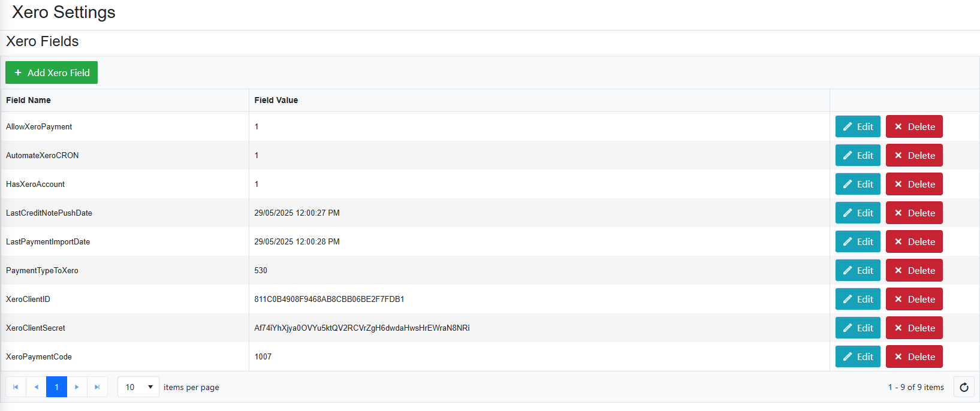980x411 pixels.
Task: Click the client ID value 811C0B4908F9468AB8CBB06BE2F7FDB1
Action: (329, 299)
